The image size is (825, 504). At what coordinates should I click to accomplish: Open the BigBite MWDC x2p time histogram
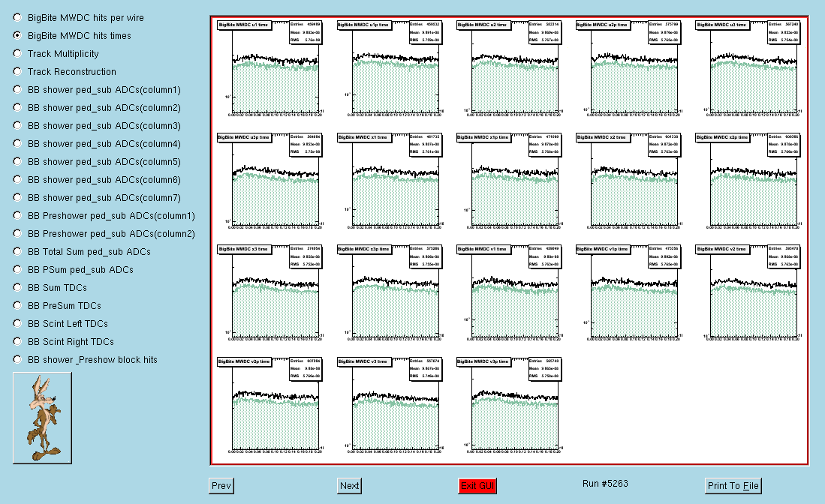tap(747, 181)
